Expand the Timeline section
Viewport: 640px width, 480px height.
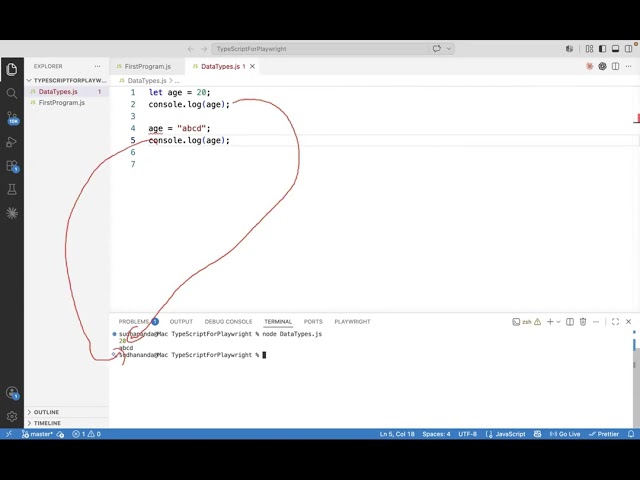click(67, 423)
